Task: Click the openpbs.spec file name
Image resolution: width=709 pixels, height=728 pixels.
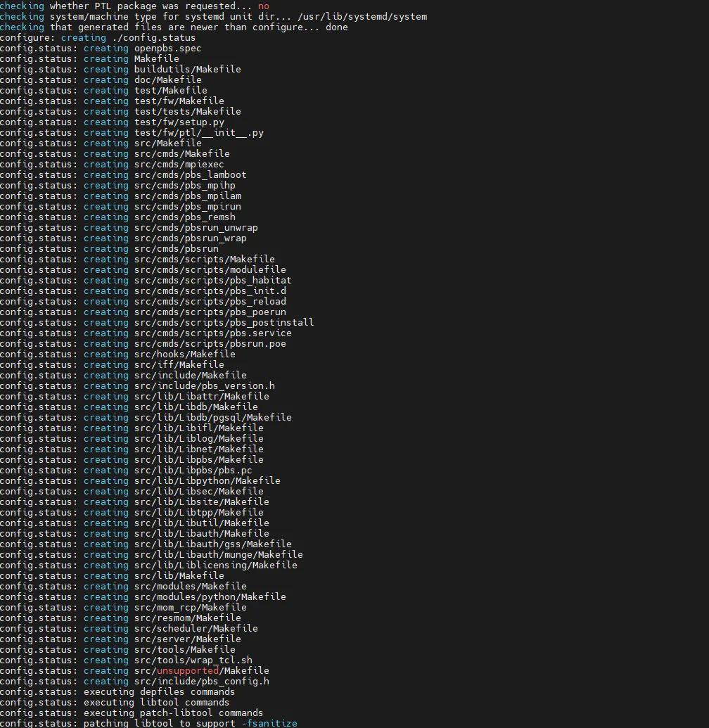Action: pos(167,49)
